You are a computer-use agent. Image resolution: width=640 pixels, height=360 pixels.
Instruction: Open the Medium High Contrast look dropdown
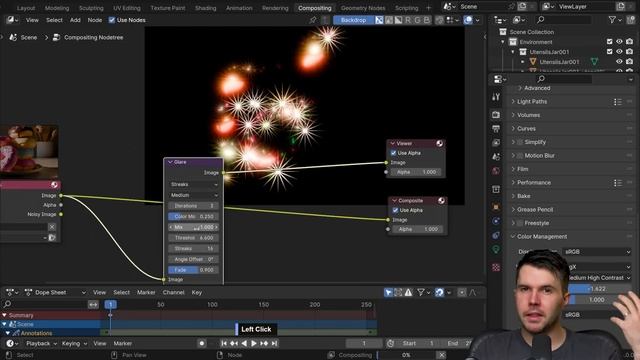tap(598, 278)
